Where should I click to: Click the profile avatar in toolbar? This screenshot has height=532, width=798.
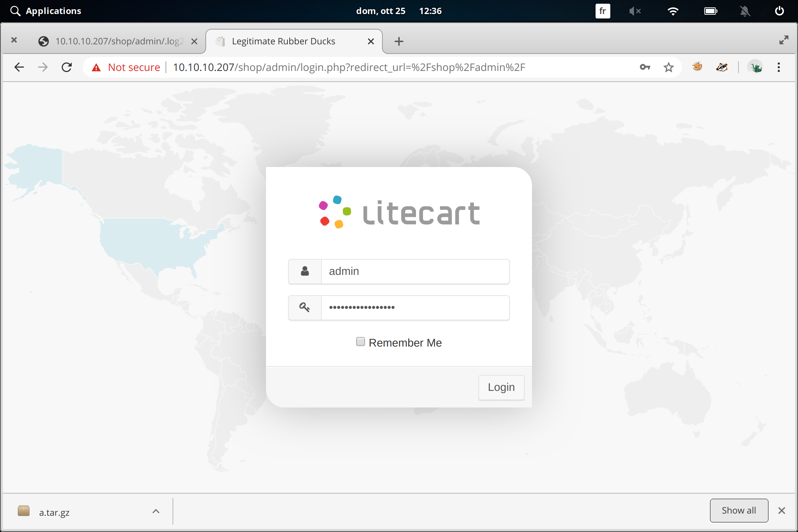[755, 67]
